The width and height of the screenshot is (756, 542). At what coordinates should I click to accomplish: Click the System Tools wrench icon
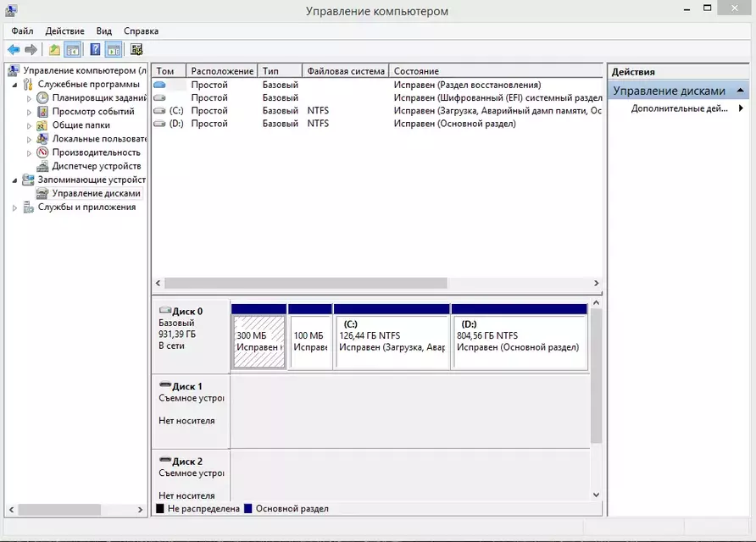pos(29,85)
